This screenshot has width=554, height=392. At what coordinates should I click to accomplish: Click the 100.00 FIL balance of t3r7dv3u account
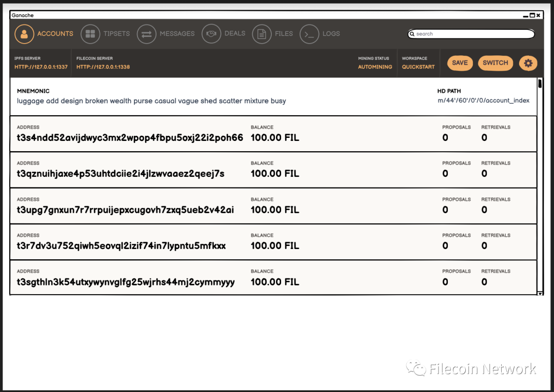point(275,246)
